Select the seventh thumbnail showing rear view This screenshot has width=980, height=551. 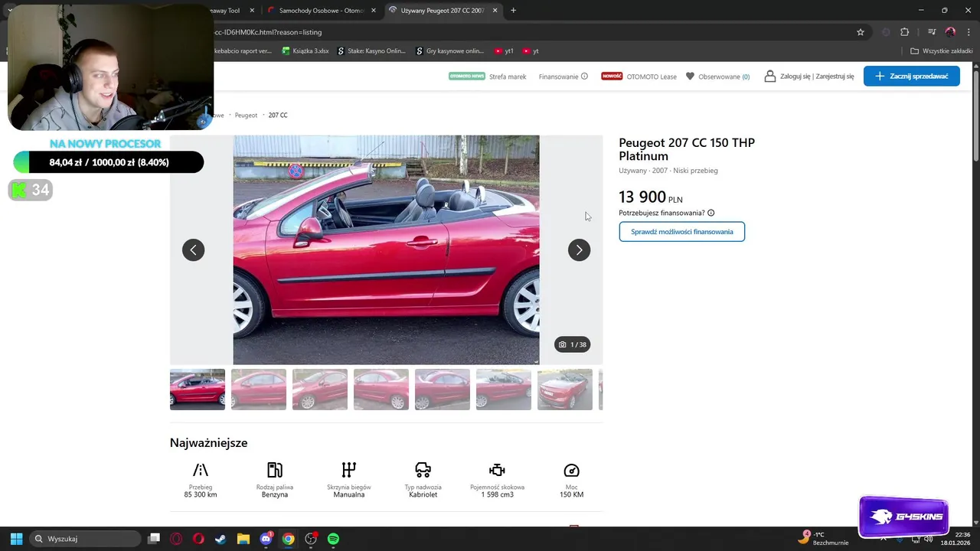(565, 390)
